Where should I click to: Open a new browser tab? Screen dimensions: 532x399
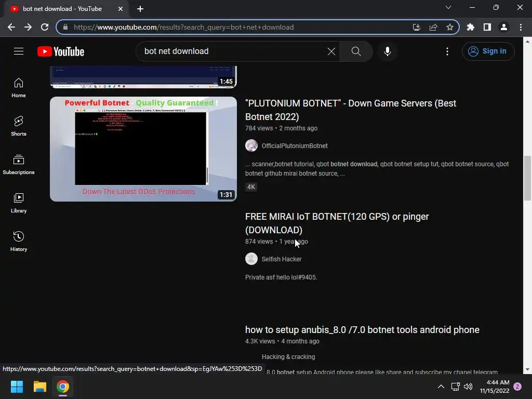140,9
